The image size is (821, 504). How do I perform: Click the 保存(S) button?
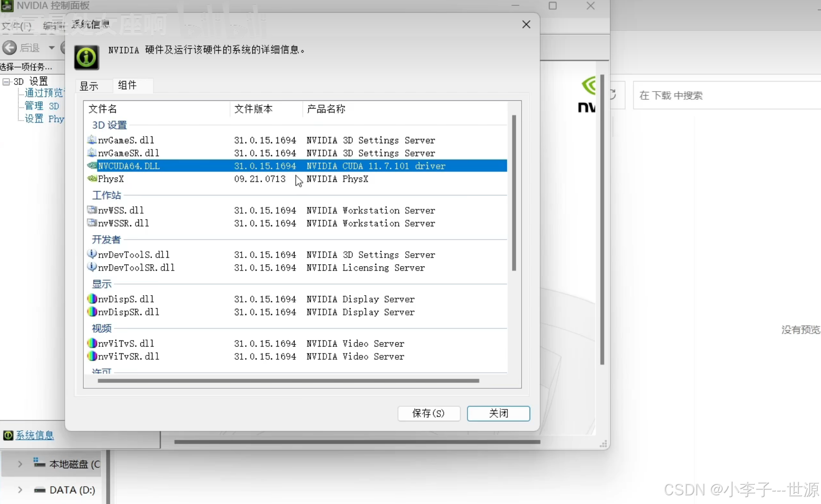tap(429, 413)
